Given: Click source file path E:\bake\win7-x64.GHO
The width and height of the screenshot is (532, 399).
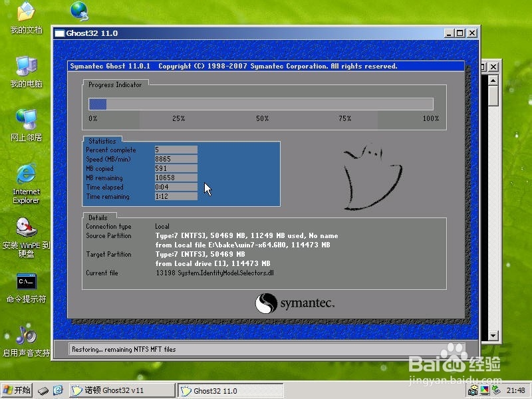Looking at the screenshot, I should point(247,245).
